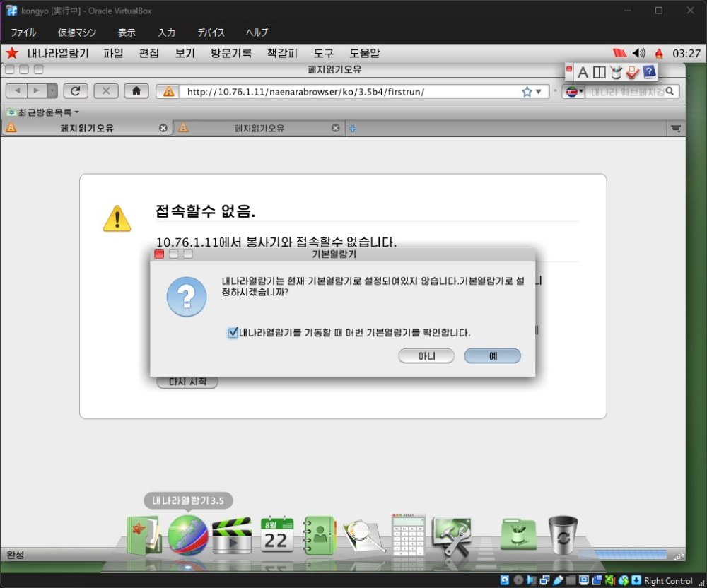Click the red rocket tray icon

click(659, 54)
